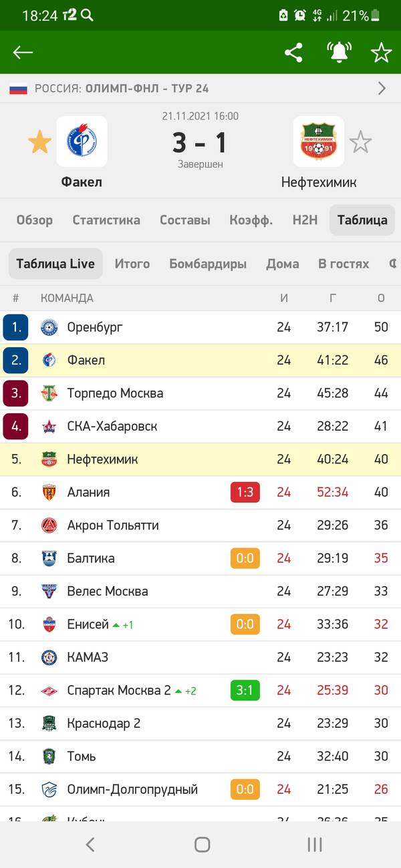This screenshot has width=401, height=868.
Task: Open the Статистика tab
Action: pos(106,220)
